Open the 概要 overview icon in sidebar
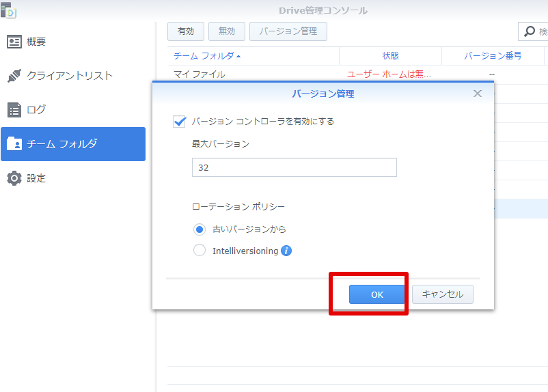 coord(14,42)
